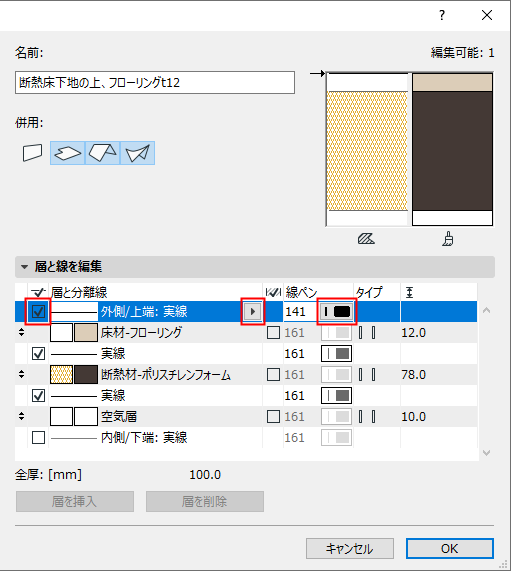Click the キャンセル button

pyautogui.click(x=350, y=548)
